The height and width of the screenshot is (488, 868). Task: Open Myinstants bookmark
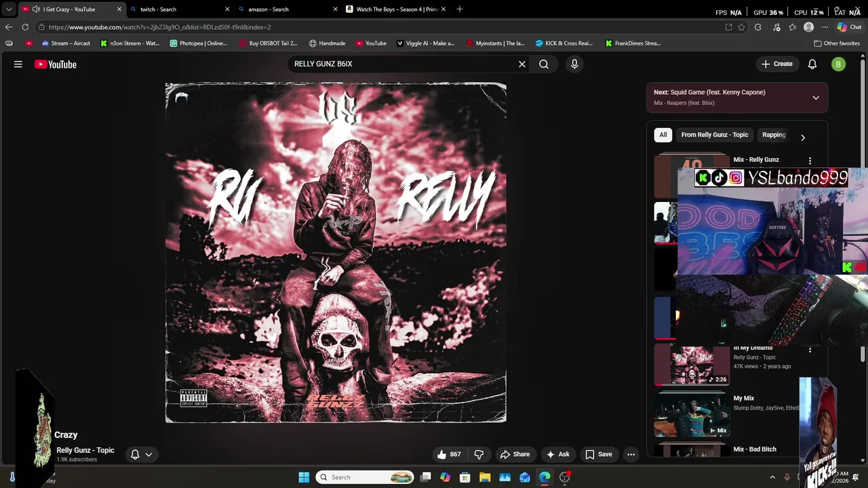click(x=495, y=43)
